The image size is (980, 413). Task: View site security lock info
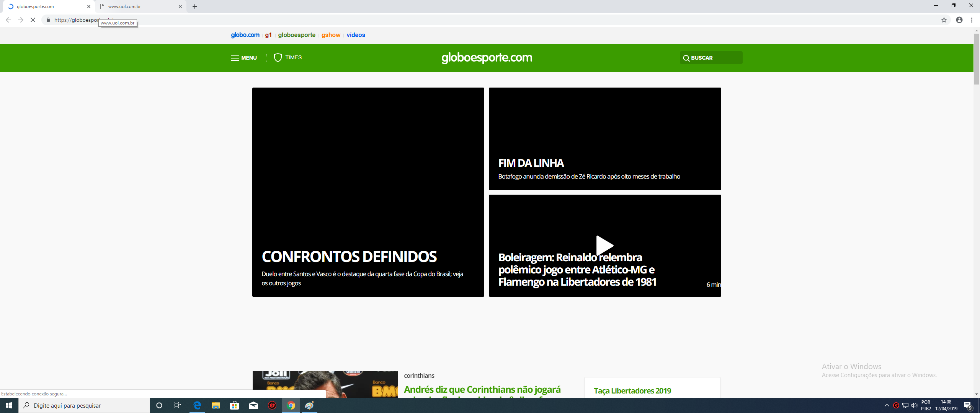(x=48, y=20)
